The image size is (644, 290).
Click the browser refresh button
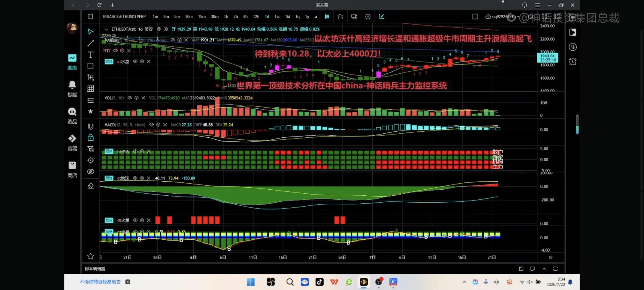[x=99, y=5]
